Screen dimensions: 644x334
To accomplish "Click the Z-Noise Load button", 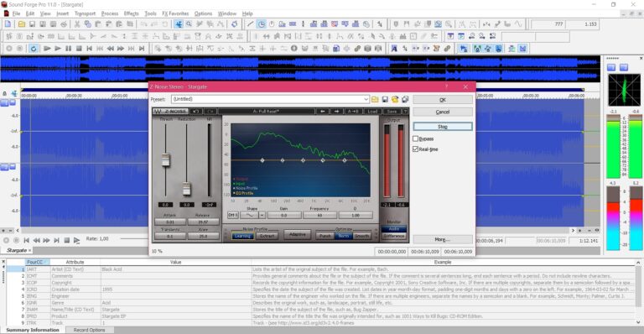I will tap(372, 112).
